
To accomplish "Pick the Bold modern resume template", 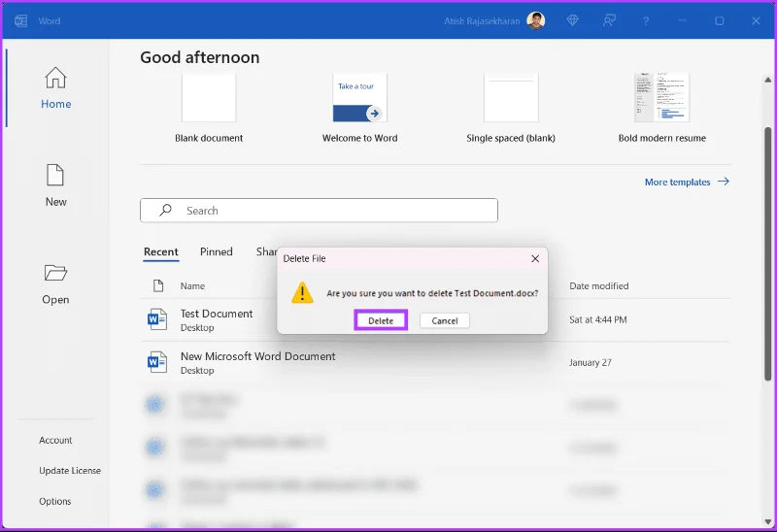I will 662,98.
